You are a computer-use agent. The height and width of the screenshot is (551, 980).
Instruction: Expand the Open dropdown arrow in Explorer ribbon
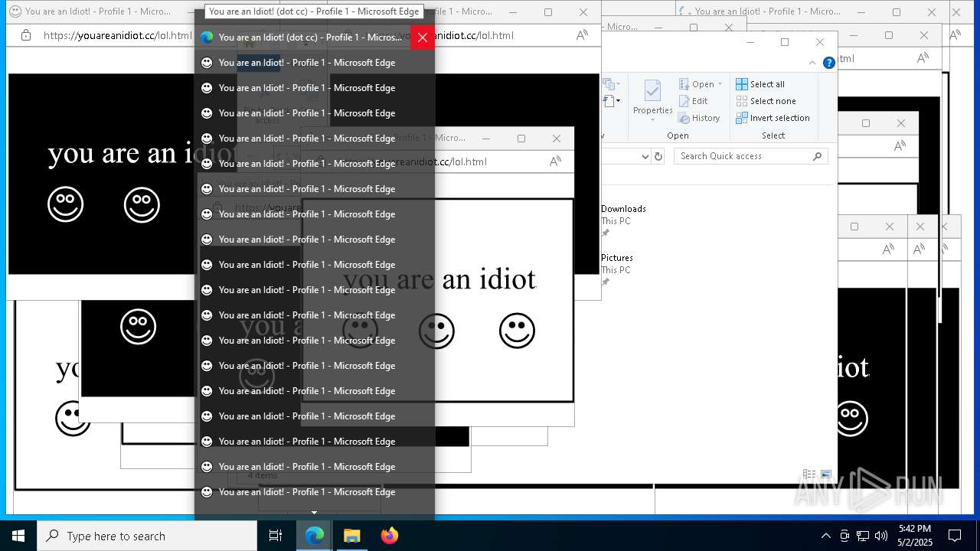click(720, 84)
